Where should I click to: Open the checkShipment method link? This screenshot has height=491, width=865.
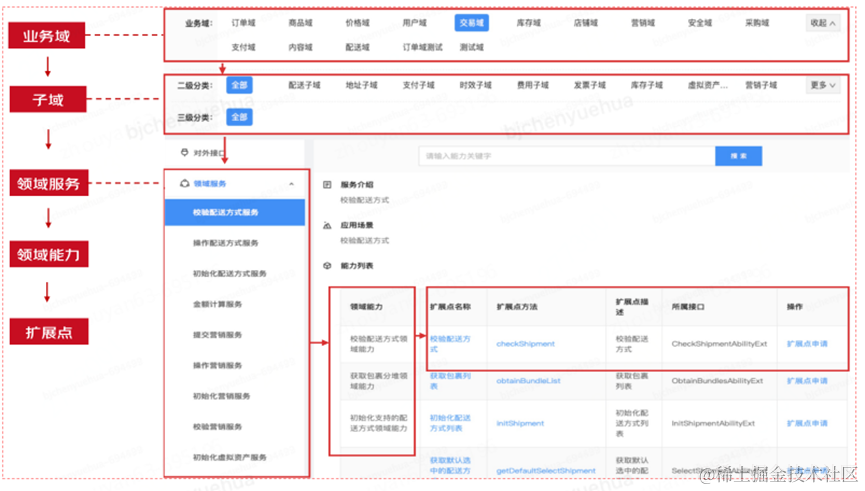click(525, 344)
